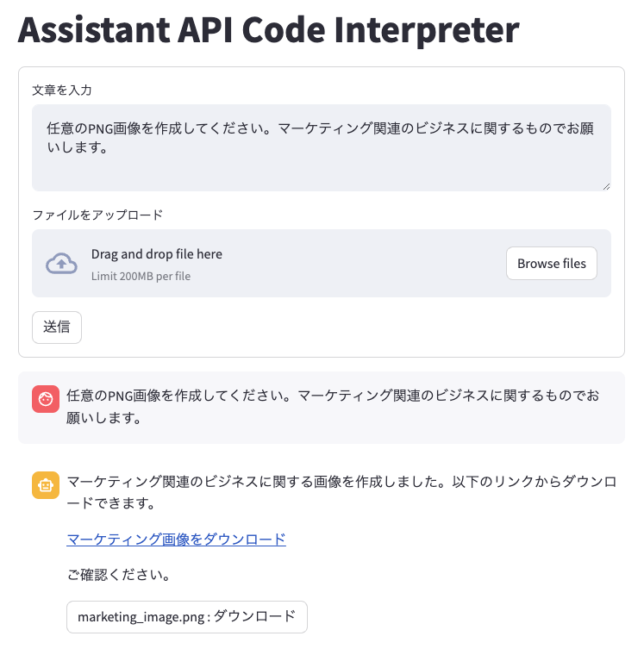Click the second line いします。 in the text area

click(78, 147)
